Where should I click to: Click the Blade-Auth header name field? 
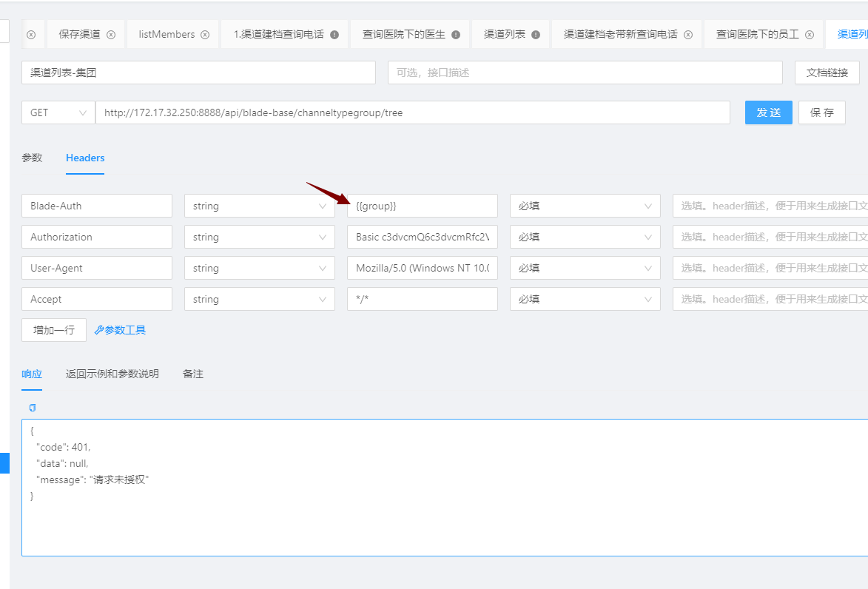[97, 206]
